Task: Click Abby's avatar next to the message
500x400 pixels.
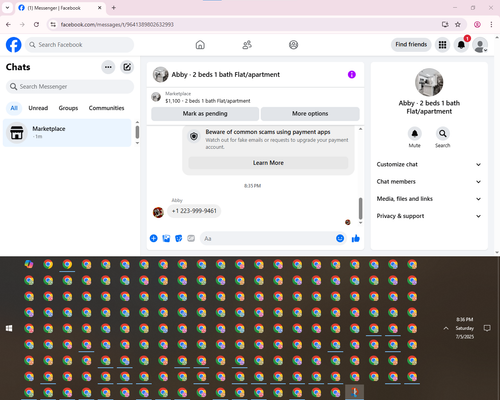Action: click(x=158, y=212)
